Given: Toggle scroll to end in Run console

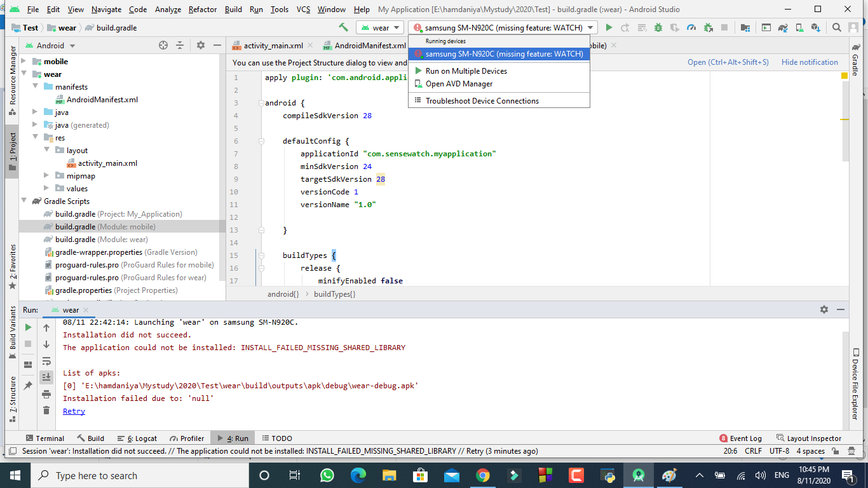Looking at the screenshot, I should [46, 377].
